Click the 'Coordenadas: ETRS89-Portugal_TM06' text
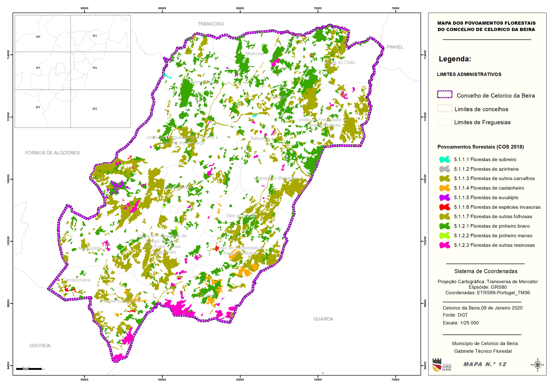The image size is (555, 392). point(488,293)
